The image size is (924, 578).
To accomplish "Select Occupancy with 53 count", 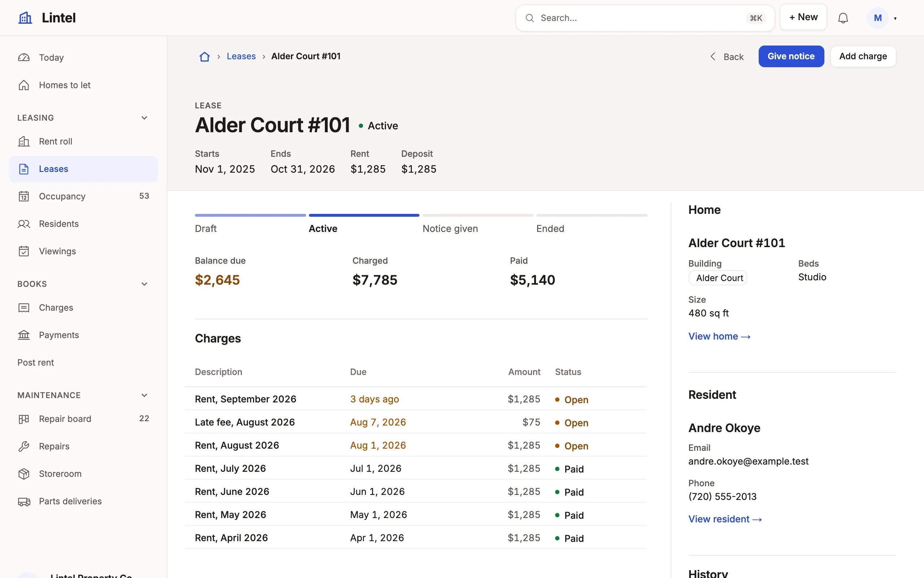I will tap(83, 197).
